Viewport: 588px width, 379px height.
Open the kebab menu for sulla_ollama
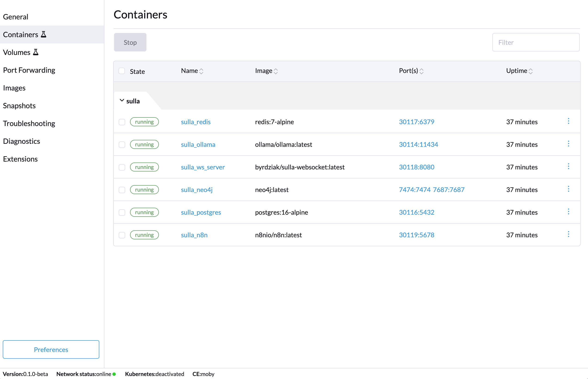[x=568, y=144]
